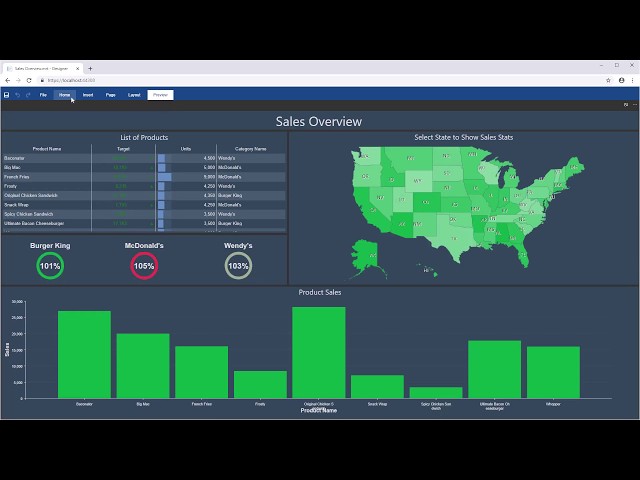Open the Layout ribbon tab
Viewport: 640px width, 480px height.
[134, 95]
